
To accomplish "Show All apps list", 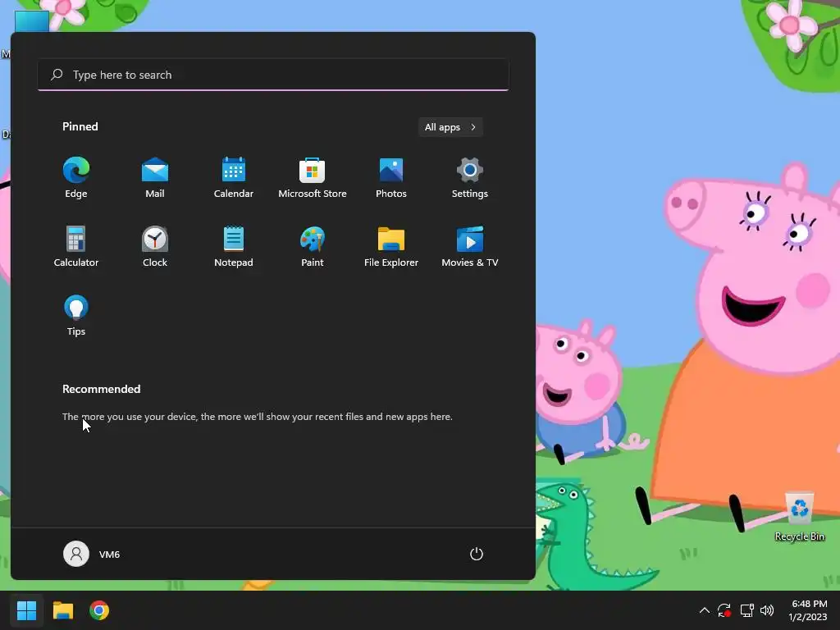I will pos(450,127).
